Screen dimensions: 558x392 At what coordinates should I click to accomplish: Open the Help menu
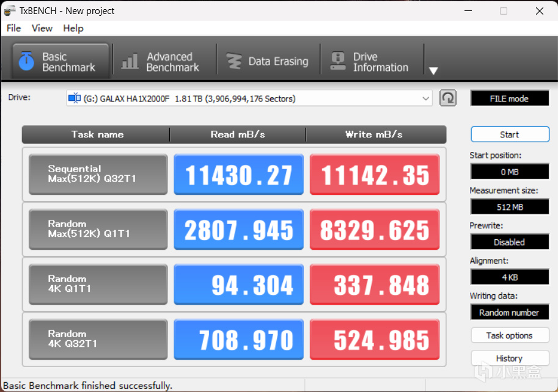coord(73,28)
